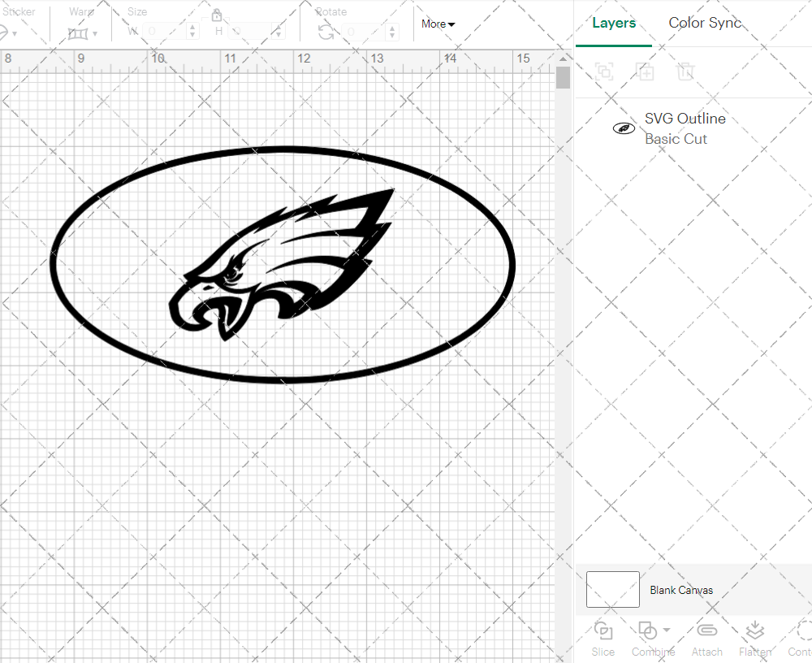Screen dimensions: 812x663
Task: Click the Duplicate layer icon
Action: 645,71
